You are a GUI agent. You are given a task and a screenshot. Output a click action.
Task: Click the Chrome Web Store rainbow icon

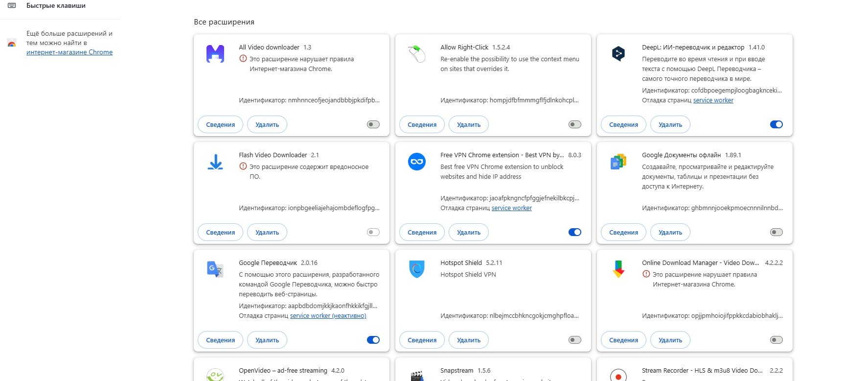[x=12, y=43]
